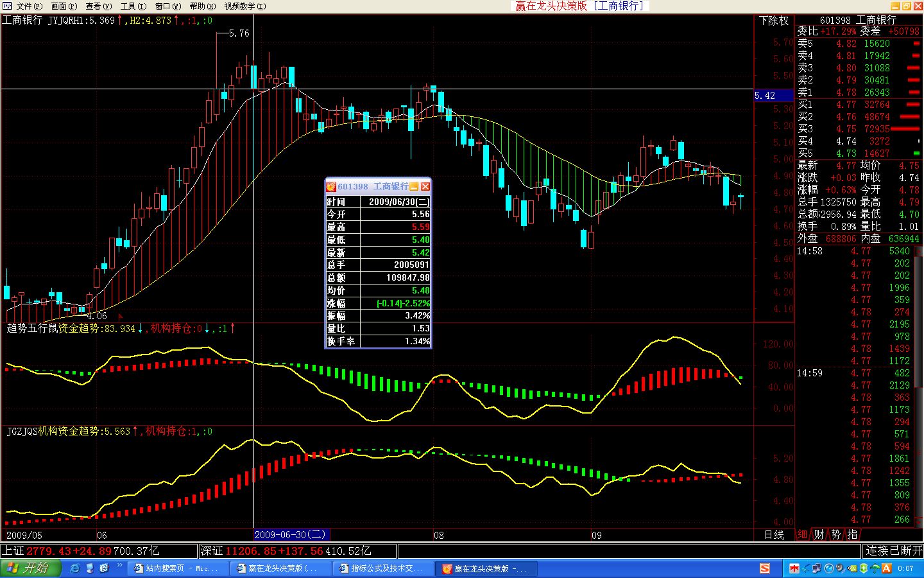This screenshot has height=578, width=924.
Task: Click the 卖5 4.82 order book row
Action: pos(859,44)
